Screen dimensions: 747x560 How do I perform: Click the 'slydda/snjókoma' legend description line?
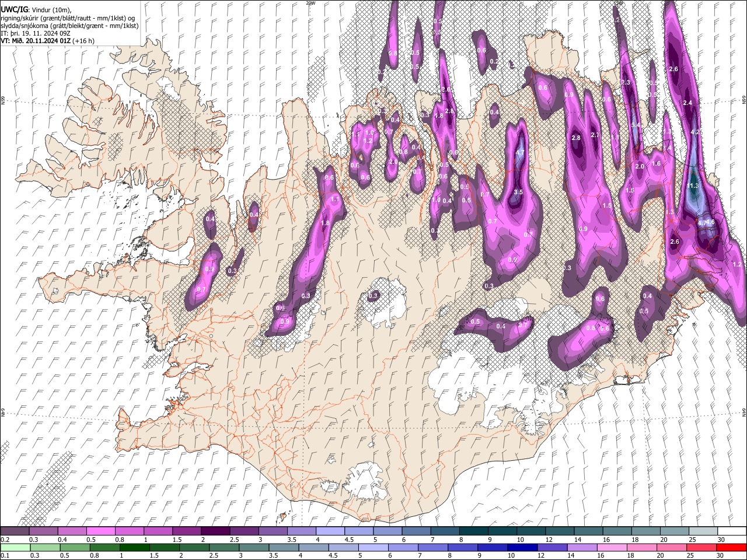pos(69,26)
